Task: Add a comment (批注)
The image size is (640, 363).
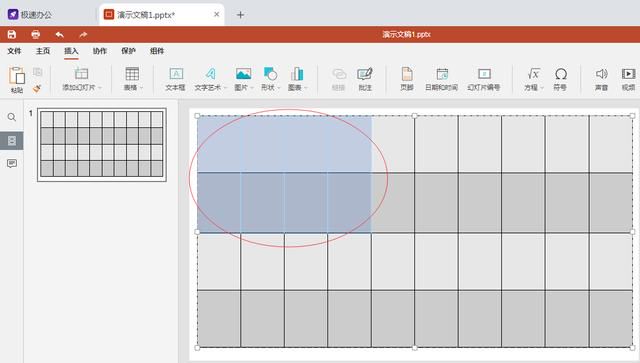Action: [x=364, y=79]
